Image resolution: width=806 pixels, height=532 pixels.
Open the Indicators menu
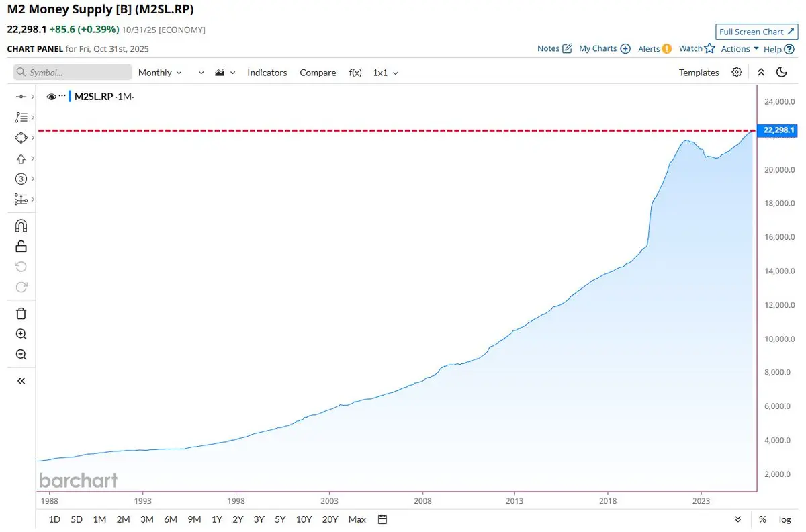267,73
